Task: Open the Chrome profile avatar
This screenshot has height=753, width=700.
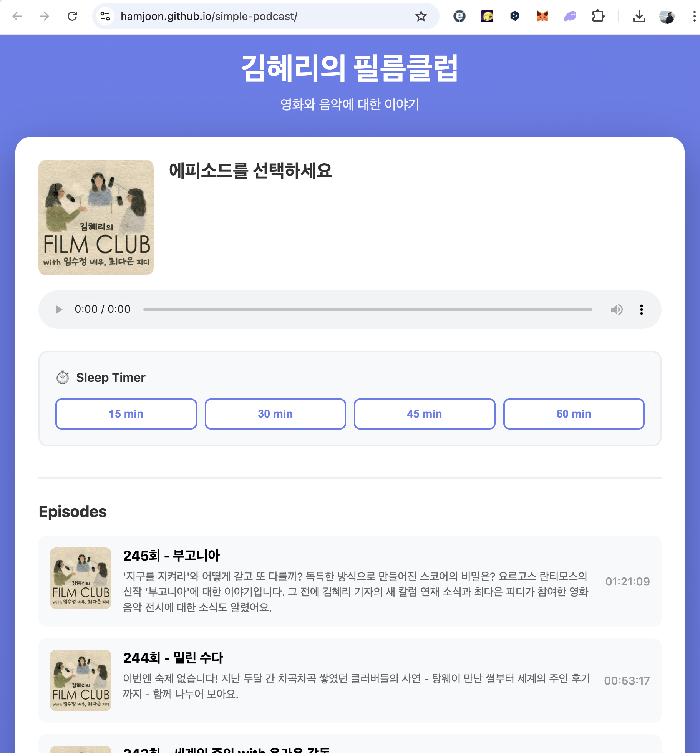Action: click(667, 16)
